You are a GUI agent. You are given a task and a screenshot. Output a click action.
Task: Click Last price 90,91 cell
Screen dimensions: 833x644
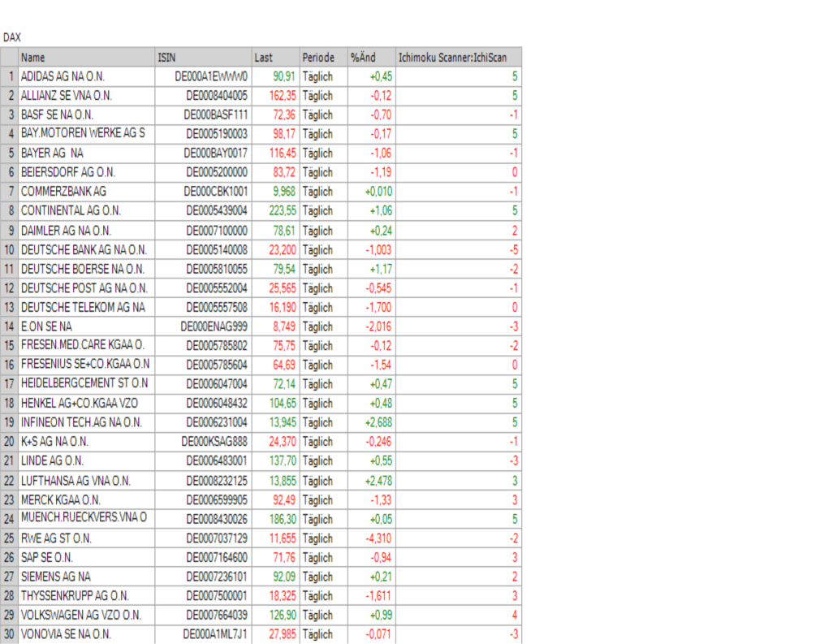276,76
